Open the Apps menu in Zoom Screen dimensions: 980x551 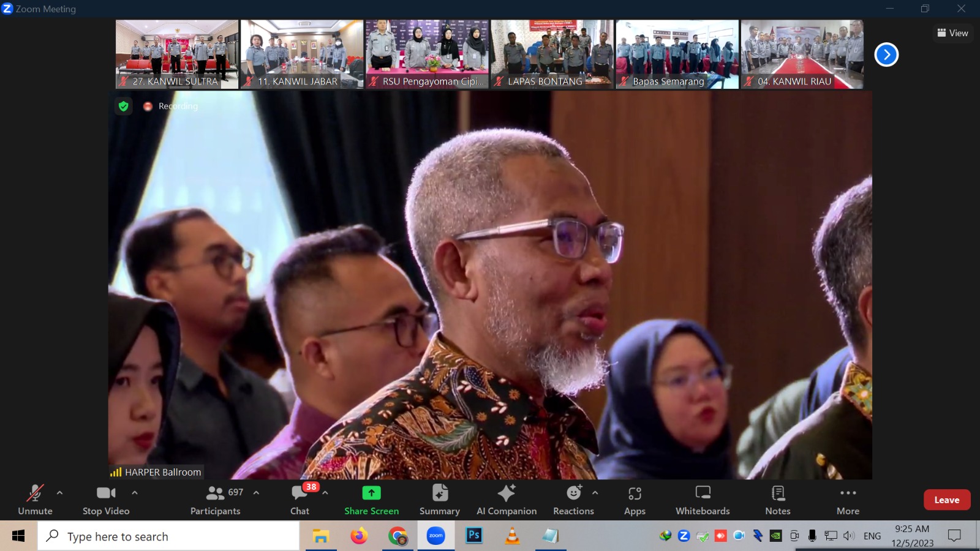coord(635,500)
